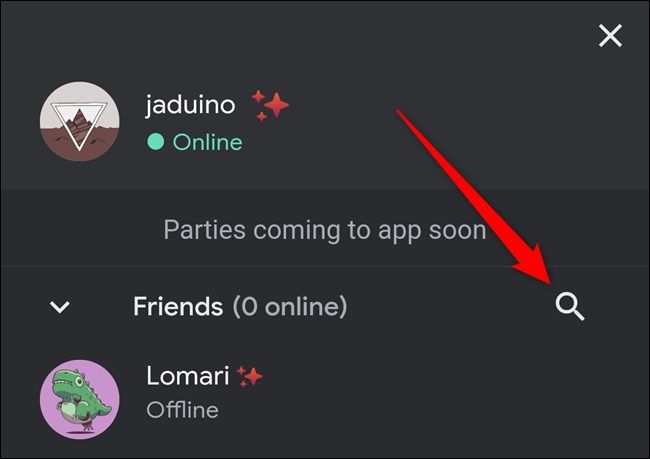Screen dimensions: 650x459
Task: Click the green Online status dot
Action: (156, 142)
